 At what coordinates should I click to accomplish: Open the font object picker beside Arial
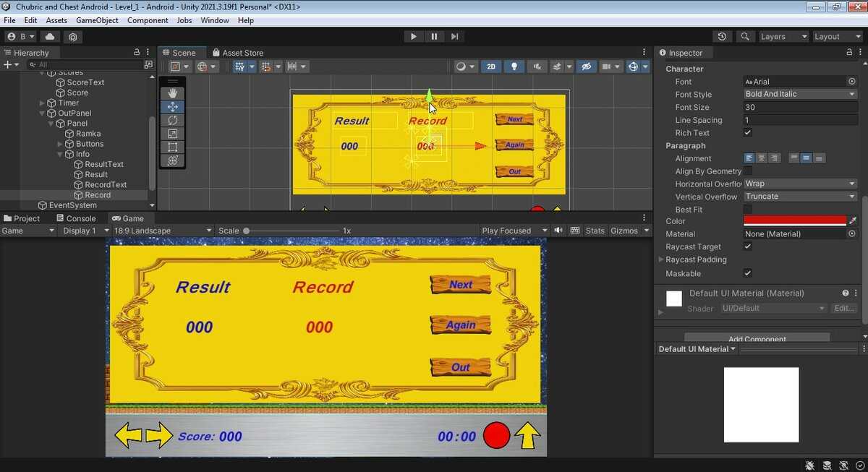tap(851, 82)
